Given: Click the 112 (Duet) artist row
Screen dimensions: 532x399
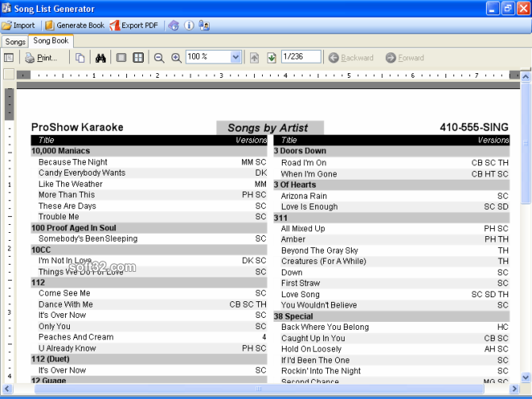Looking at the screenshot, I should pyautogui.click(x=149, y=359).
